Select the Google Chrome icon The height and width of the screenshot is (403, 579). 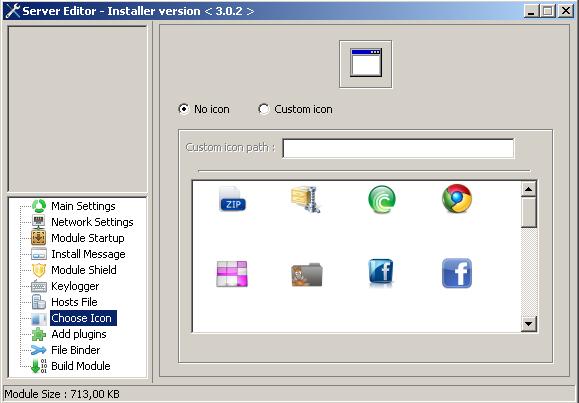pos(457,199)
